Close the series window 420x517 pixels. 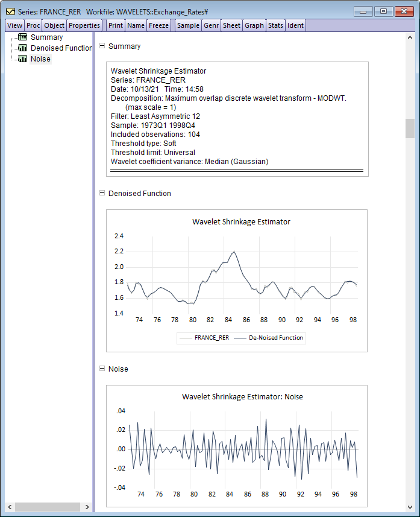[x=404, y=11]
